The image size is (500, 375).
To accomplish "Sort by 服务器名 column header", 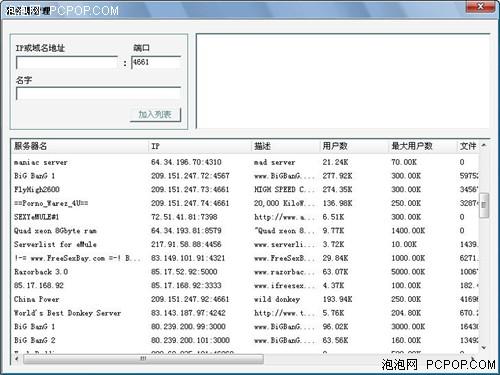I will 79,146.
